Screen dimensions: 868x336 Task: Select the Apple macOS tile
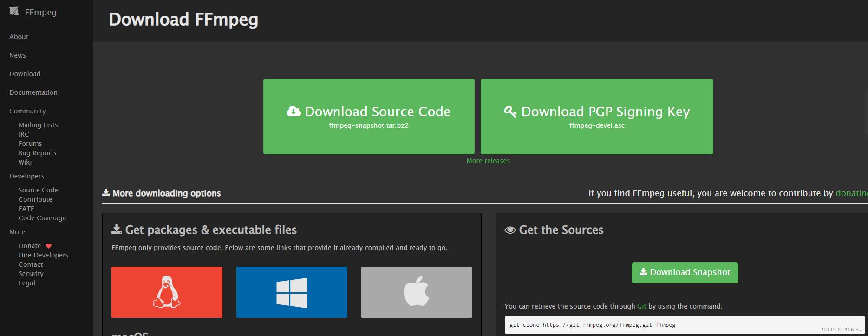(417, 292)
